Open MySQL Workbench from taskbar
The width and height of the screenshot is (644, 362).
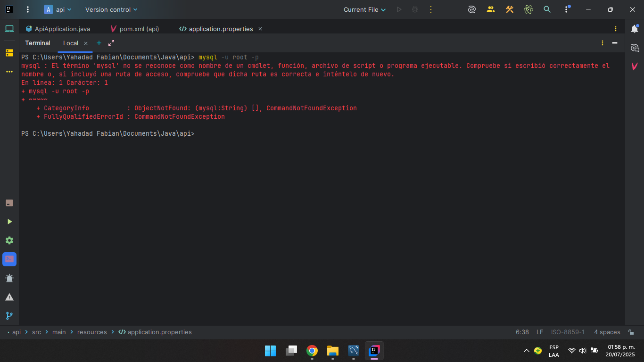click(x=354, y=351)
